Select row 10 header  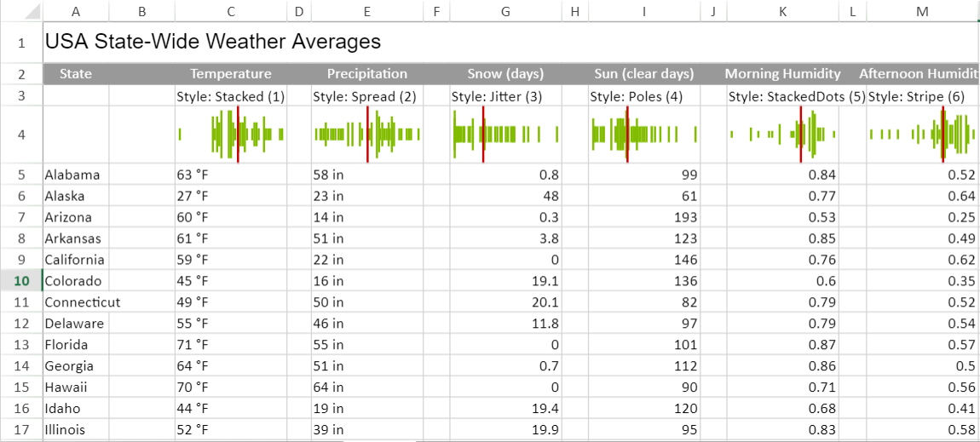(x=21, y=281)
